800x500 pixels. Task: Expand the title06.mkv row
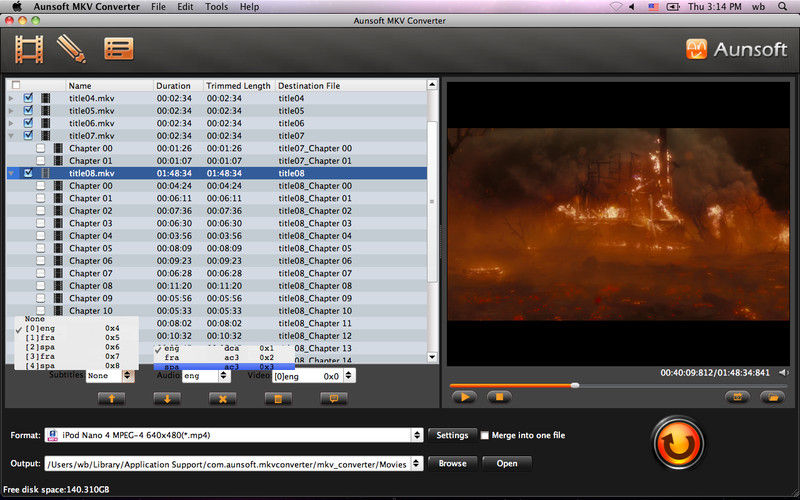(x=11, y=123)
